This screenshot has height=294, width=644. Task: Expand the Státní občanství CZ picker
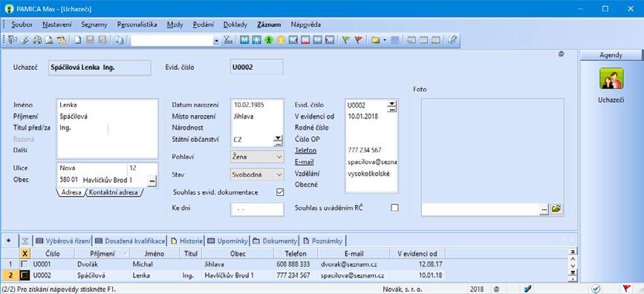click(x=278, y=141)
